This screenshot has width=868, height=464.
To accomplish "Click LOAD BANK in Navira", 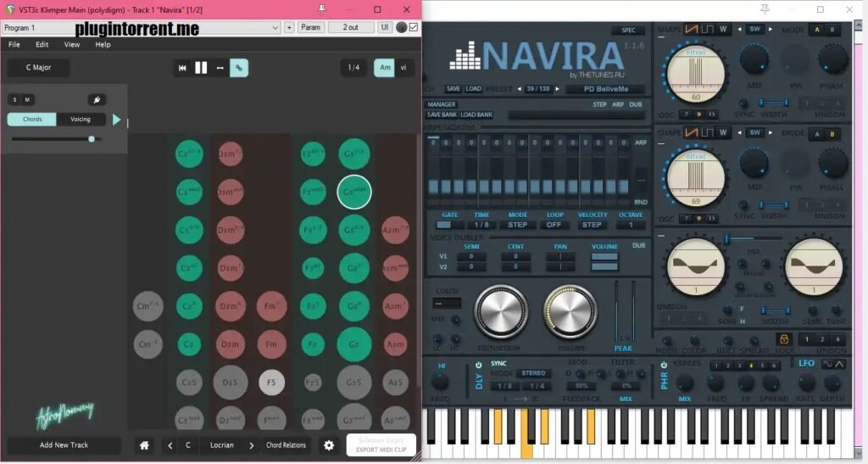I will pos(476,115).
